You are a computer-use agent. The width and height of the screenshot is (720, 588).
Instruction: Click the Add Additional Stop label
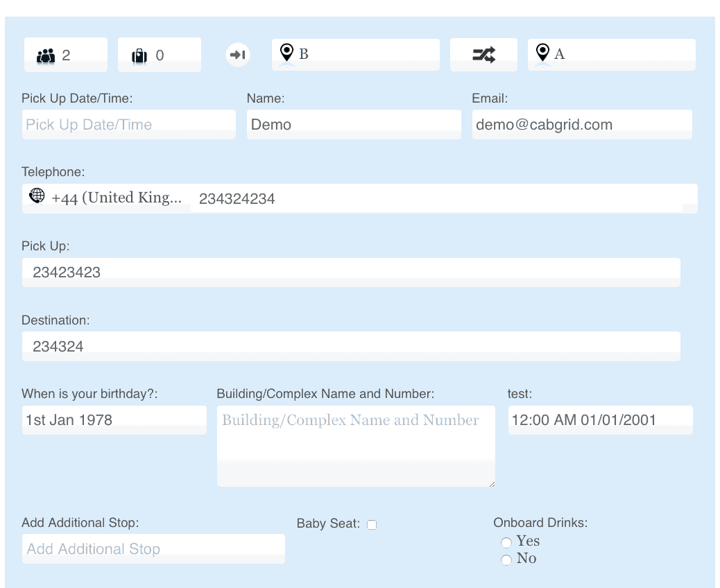(80, 523)
